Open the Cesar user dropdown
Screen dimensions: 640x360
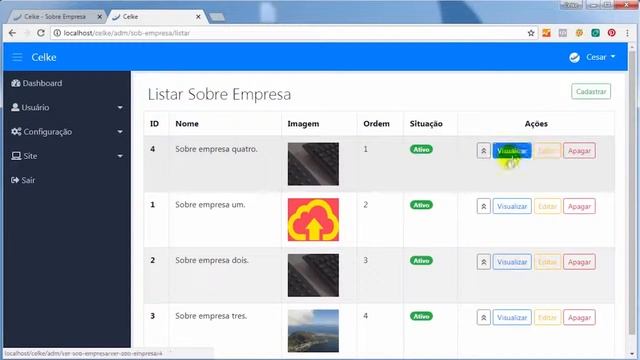pos(600,57)
